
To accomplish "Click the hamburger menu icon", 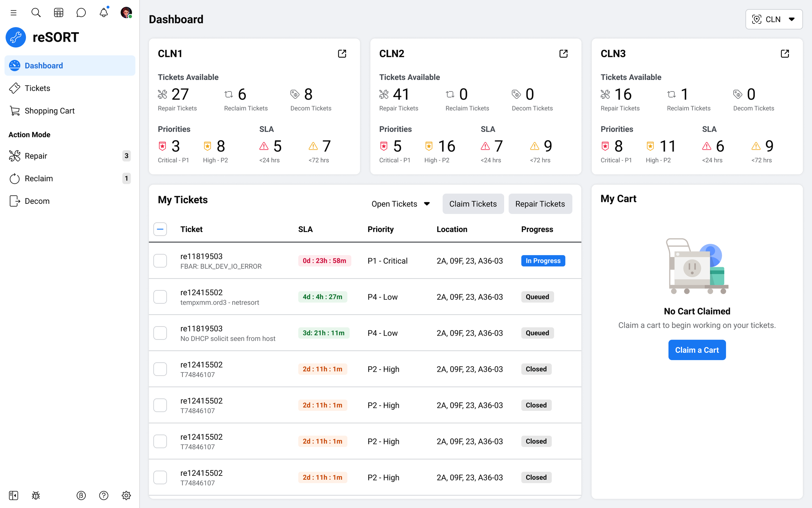I will click(x=13, y=13).
